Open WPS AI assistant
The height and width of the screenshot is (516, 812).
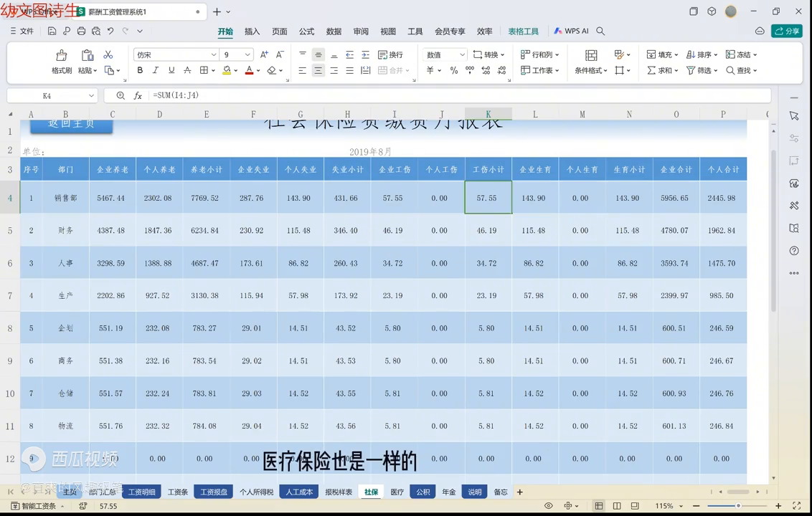[571, 32]
